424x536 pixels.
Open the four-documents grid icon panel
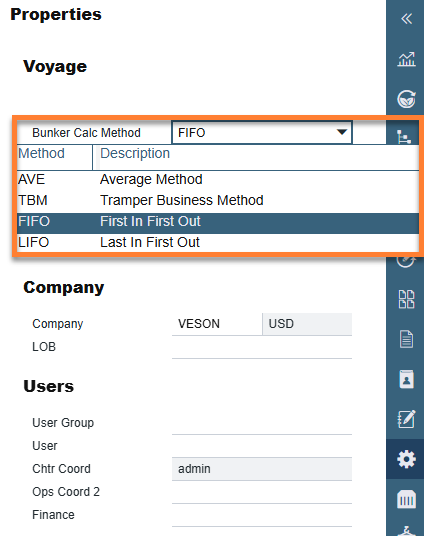coord(406,299)
